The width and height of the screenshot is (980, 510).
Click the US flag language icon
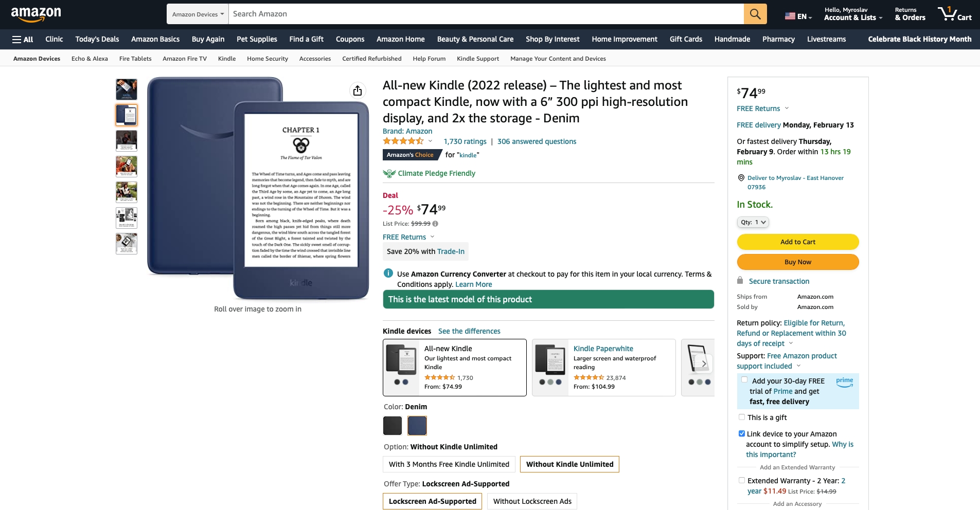coord(790,16)
